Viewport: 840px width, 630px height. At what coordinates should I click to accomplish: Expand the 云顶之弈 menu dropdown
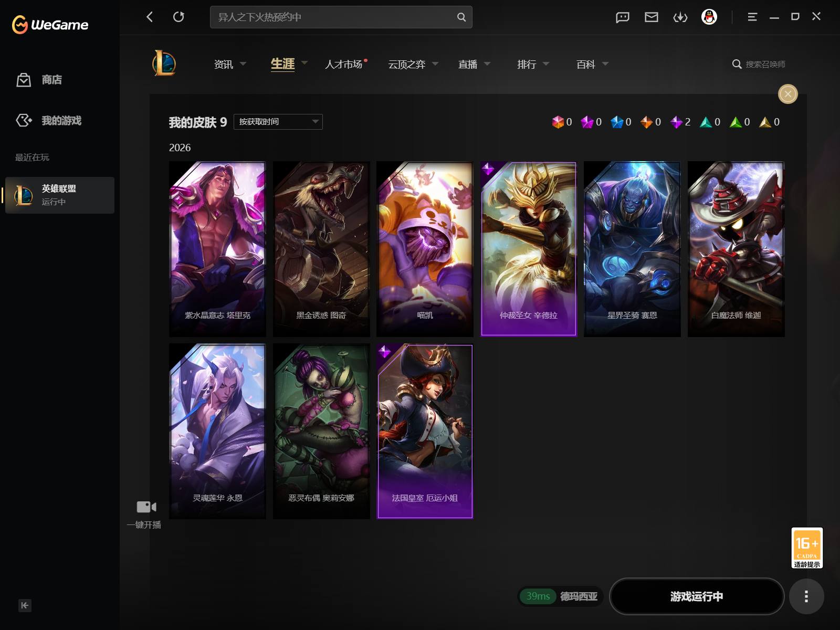point(435,64)
